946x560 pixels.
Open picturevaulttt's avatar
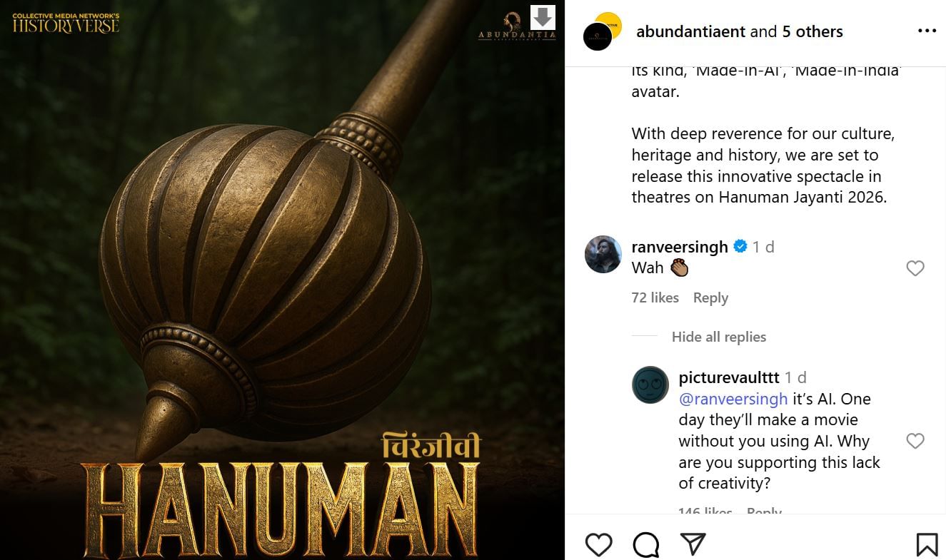click(x=650, y=385)
